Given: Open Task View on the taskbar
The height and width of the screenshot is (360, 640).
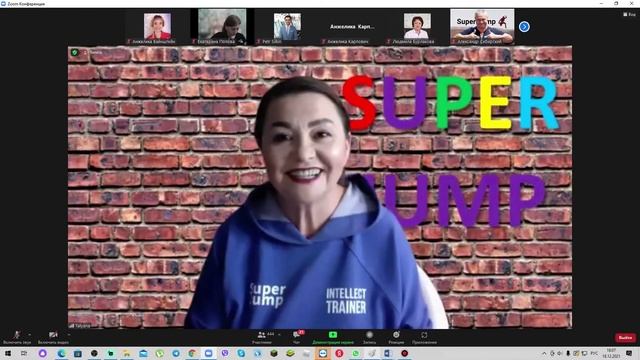Looking at the screenshot, I should [x=24, y=353].
